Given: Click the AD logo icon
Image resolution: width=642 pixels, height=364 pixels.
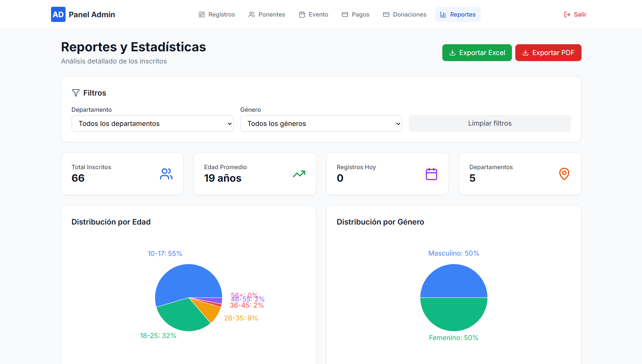Looking at the screenshot, I should 58,15.
